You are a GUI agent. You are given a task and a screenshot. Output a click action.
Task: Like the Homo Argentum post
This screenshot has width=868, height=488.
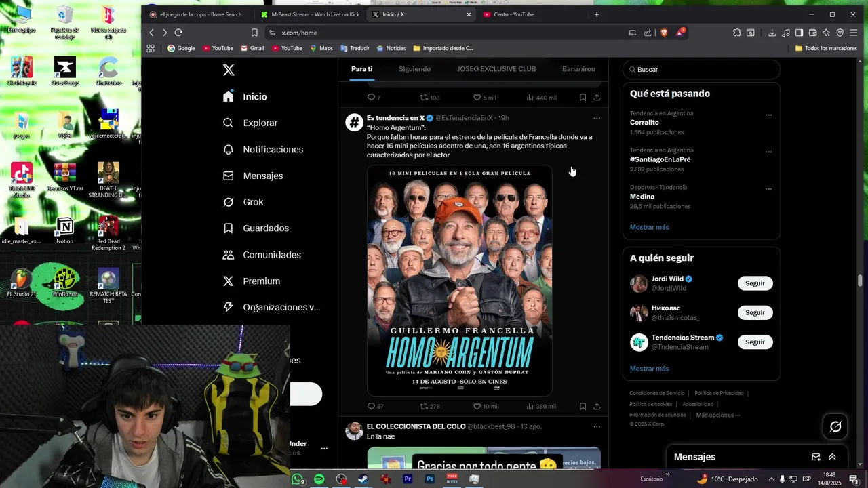pyautogui.click(x=486, y=407)
